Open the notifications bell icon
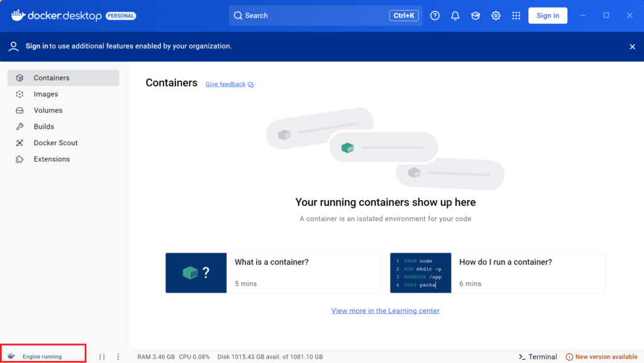The image size is (644, 363). pos(455,16)
